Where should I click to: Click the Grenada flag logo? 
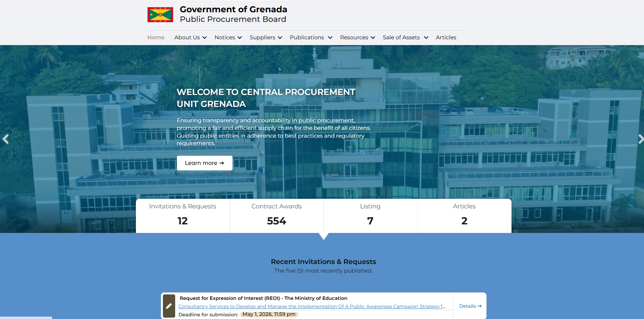(x=160, y=15)
